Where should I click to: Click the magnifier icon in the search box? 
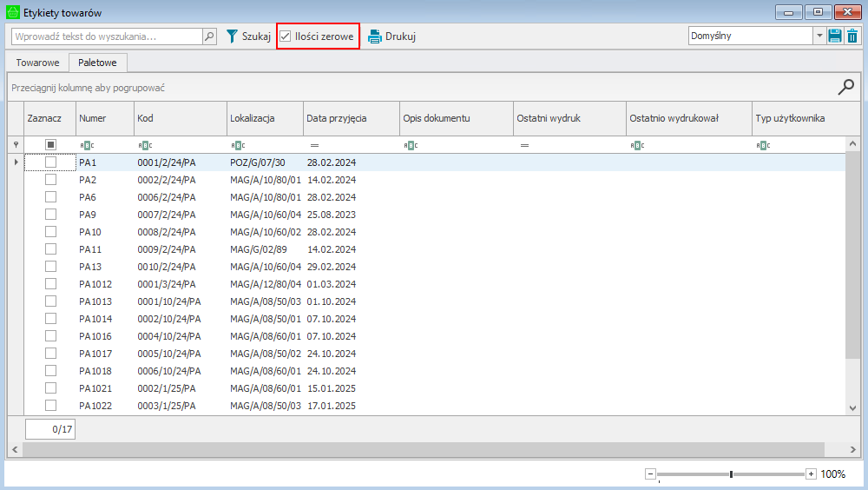click(209, 36)
